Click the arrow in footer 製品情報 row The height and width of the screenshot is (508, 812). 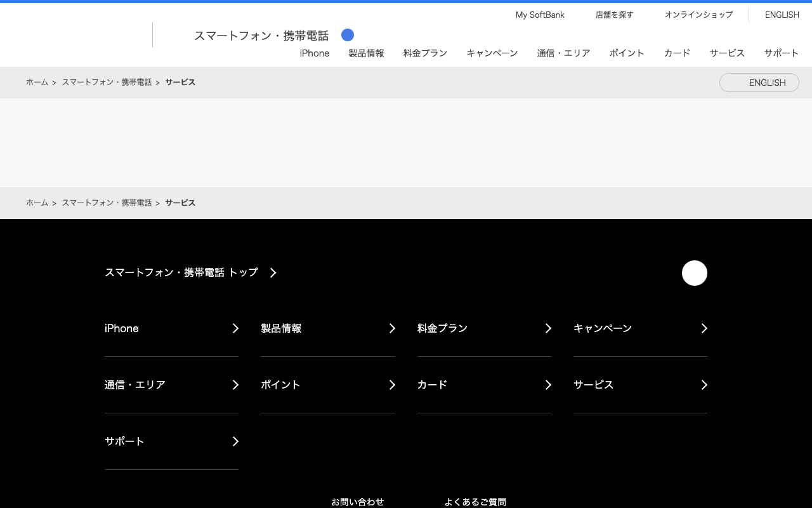(392, 328)
